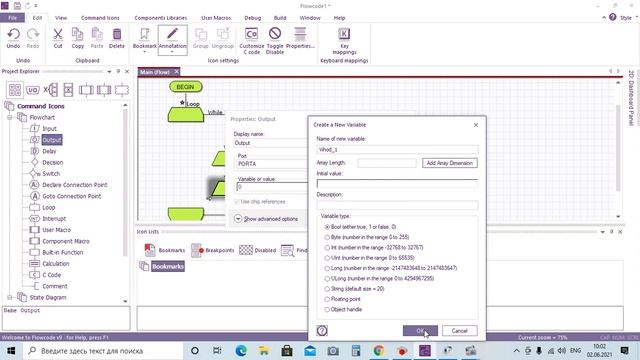Open Windows Start menu
640x360 pixels.
[x=10, y=351]
